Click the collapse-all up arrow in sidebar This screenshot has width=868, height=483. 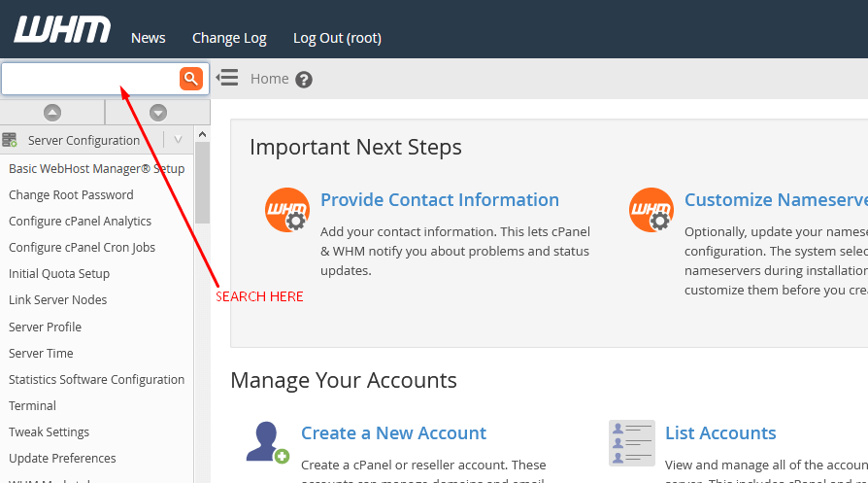pyautogui.click(x=52, y=113)
